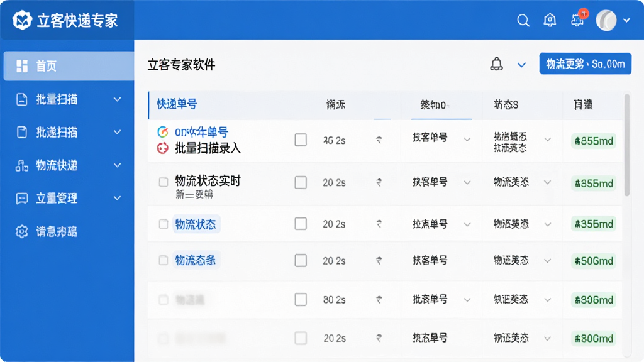Click the green tag in 80 2s row
This screenshot has width=644, height=362.
click(x=594, y=300)
